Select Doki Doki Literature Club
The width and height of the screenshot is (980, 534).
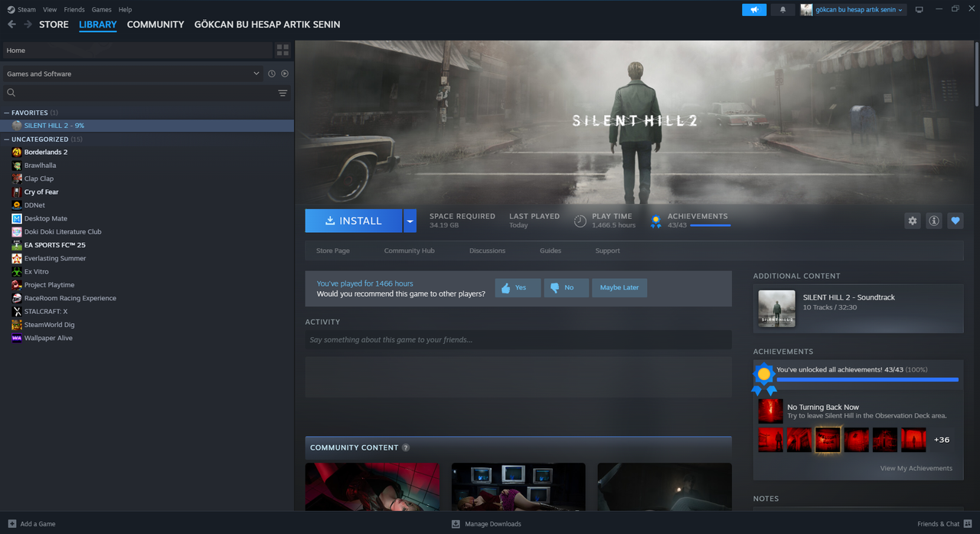click(x=63, y=231)
